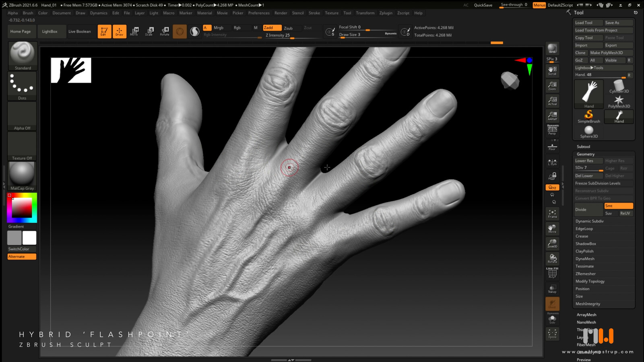Click the QuickSave button
This screenshot has height=362, width=644.
point(483,5)
